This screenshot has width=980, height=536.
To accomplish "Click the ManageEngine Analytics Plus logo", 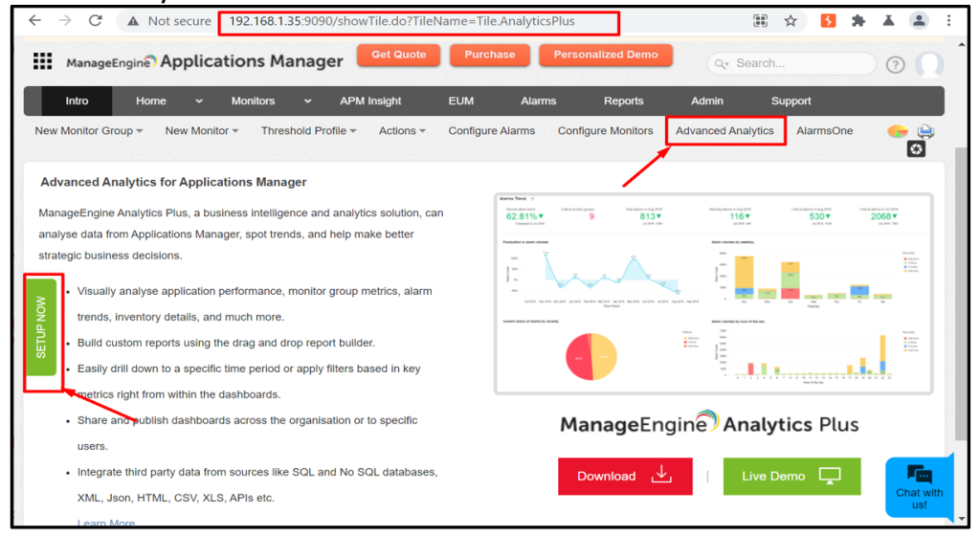I will point(709,424).
